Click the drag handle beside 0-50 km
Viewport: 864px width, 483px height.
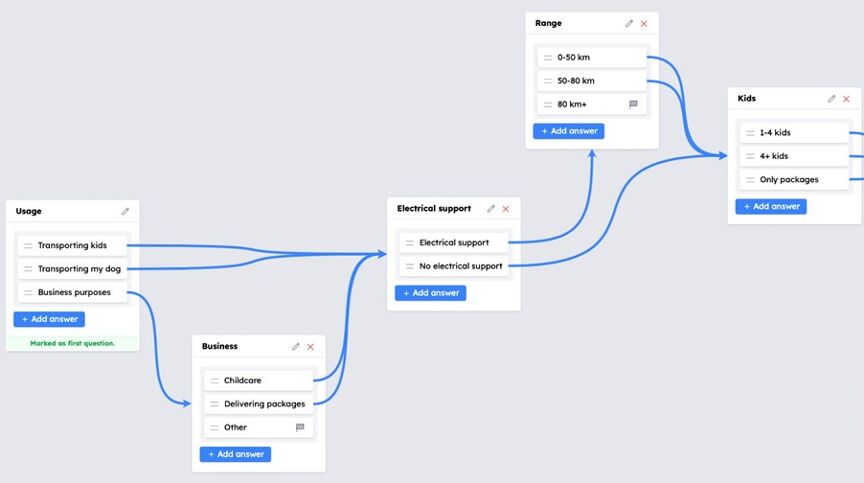click(548, 57)
